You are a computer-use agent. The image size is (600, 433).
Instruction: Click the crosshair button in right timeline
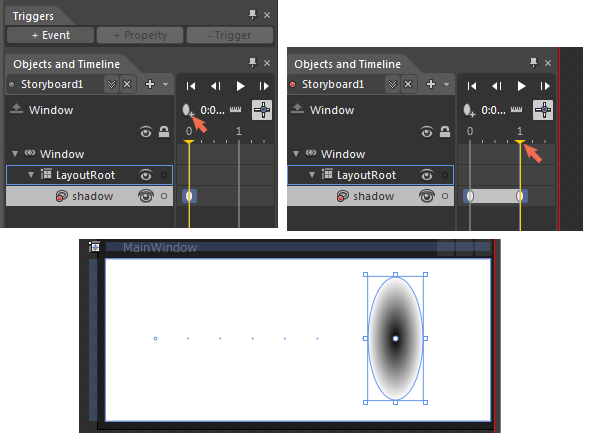coord(543,110)
